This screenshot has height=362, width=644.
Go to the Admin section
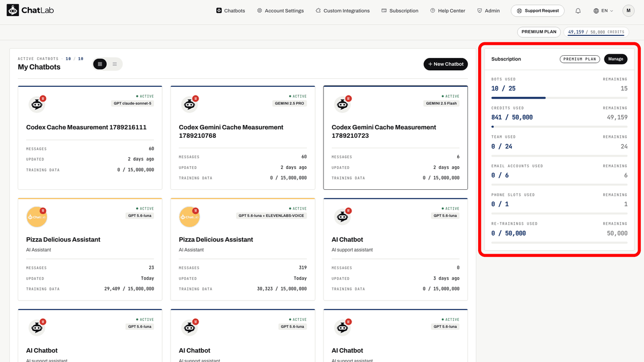pyautogui.click(x=488, y=11)
